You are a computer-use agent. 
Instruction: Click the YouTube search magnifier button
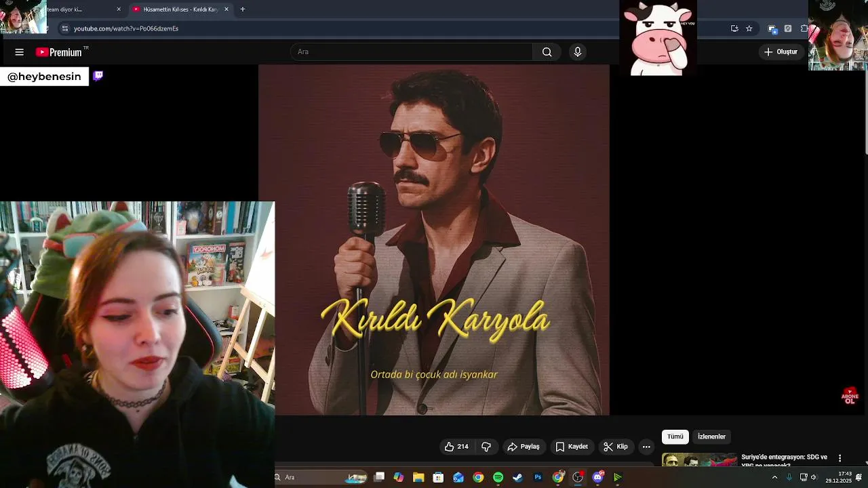click(547, 52)
